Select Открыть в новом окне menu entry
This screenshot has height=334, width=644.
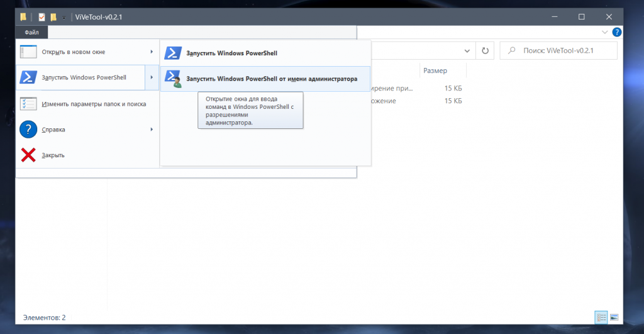click(x=87, y=52)
